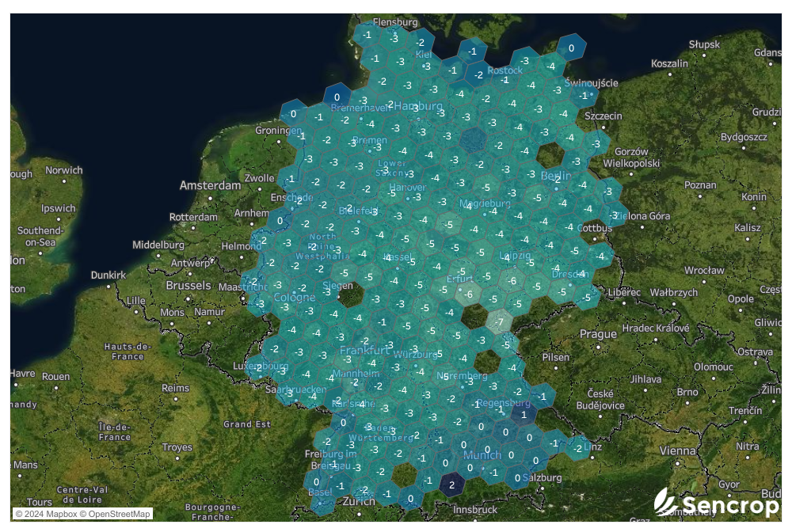
Task: Click the 0 hexagon north of Bremerhaven
Action: click(x=337, y=97)
